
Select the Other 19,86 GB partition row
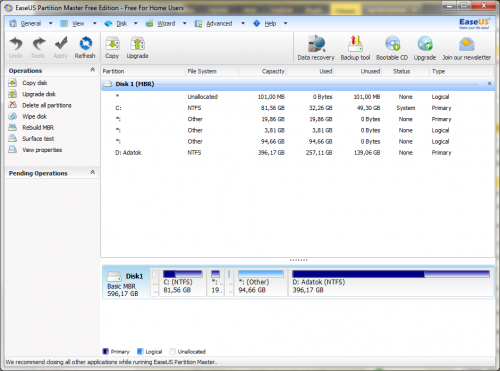(x=297, y=119)
